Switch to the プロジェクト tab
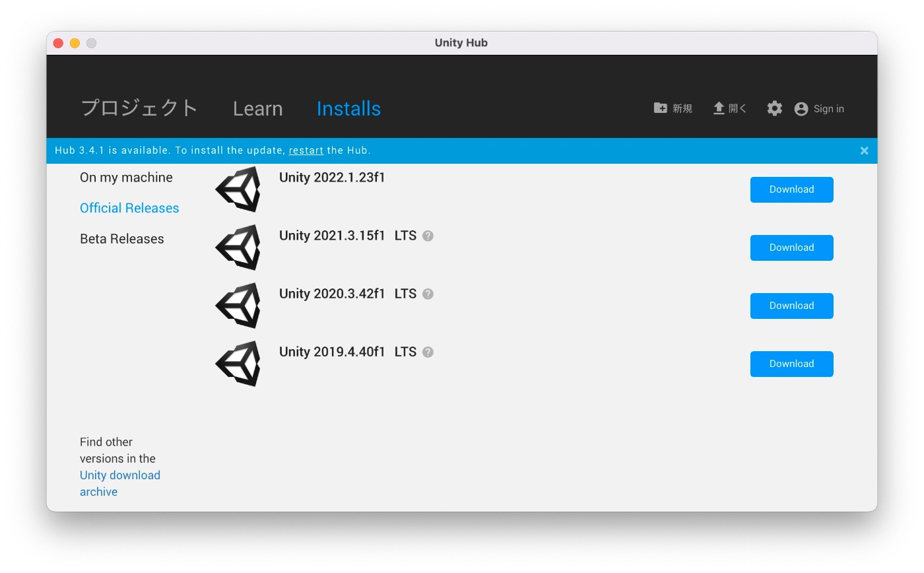 (139, 108)
